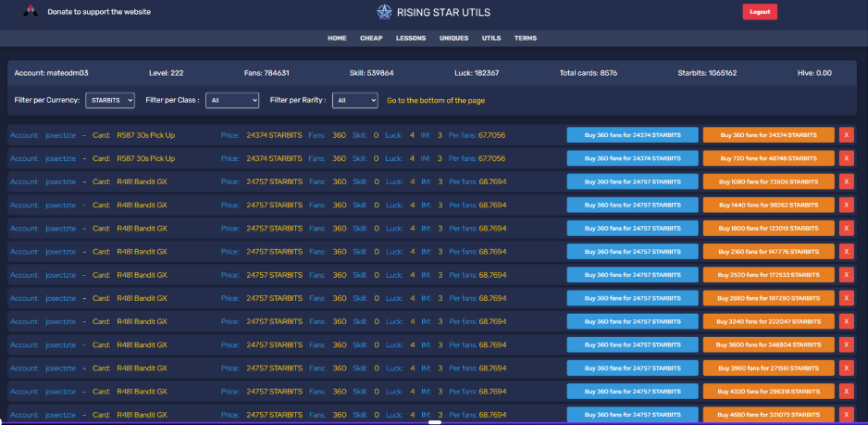868x425 pixels.
Task: Click 'Buy 2880 fans for 197290 STARBITS'
Action: [x=768, y=298]
